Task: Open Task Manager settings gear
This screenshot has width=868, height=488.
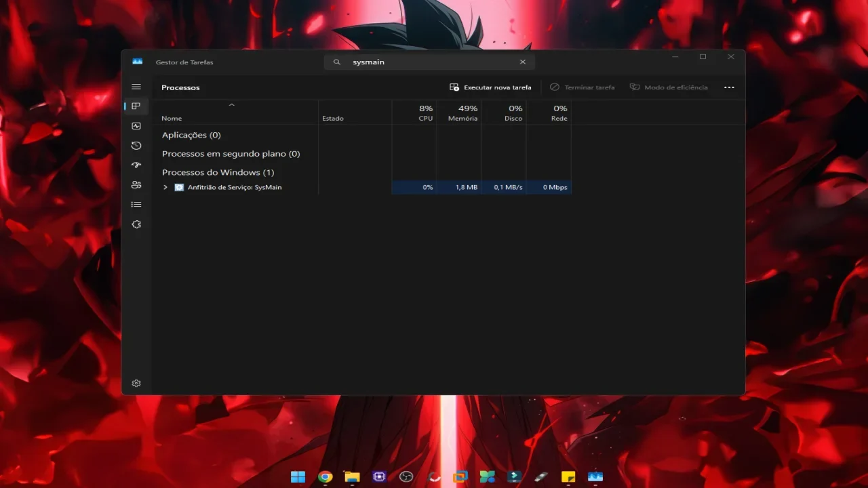Action: point(136,383)
